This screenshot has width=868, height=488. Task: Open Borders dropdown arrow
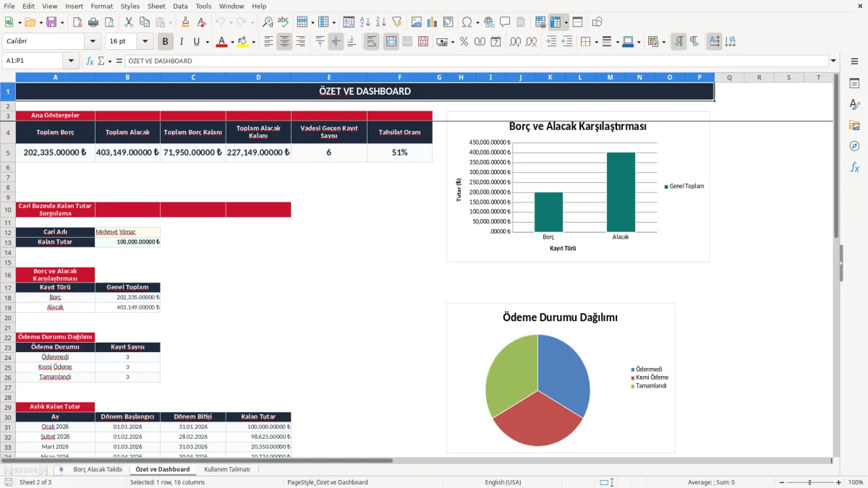(x=596, y=42)
